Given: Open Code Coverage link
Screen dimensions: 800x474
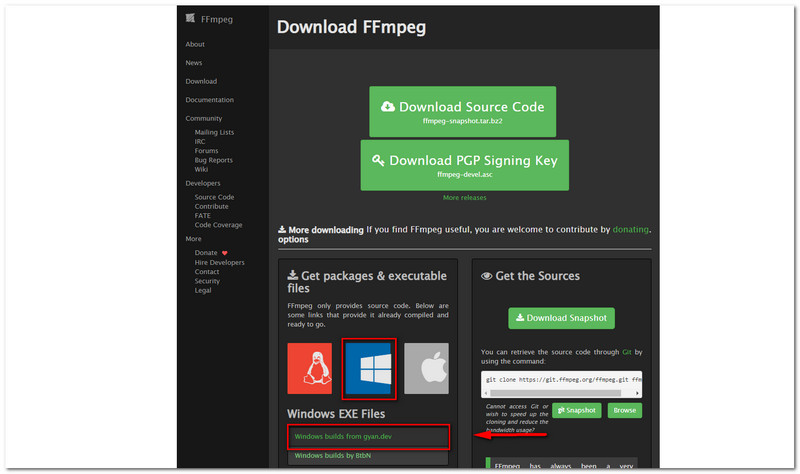Looking at the screenshot, I should [218, 225].
